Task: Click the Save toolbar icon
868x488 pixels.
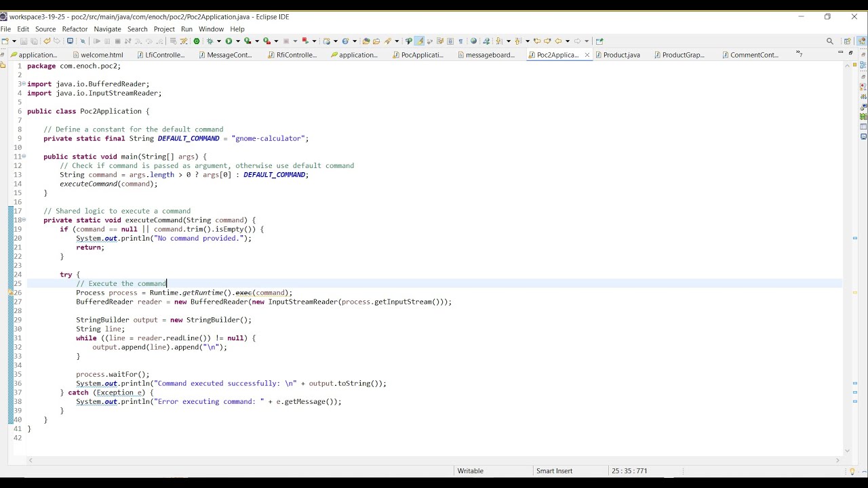Action: pos(24,41)
